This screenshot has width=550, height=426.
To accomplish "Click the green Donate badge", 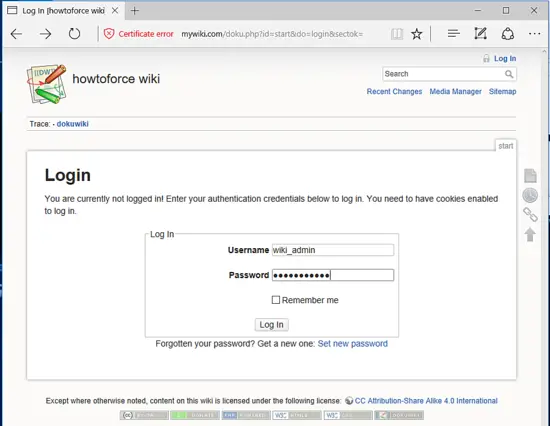I will (195, 415).
